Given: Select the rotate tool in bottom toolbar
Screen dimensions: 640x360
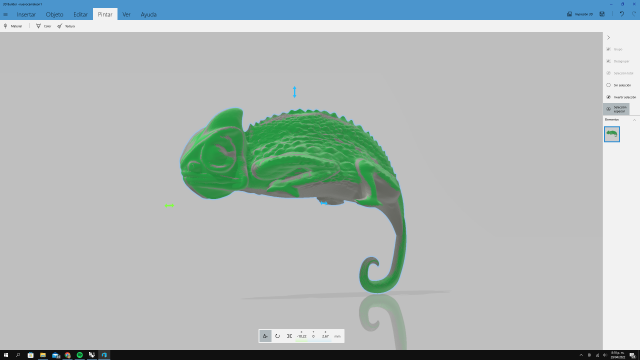Looking at the screenshot, I should pos(277,336).
